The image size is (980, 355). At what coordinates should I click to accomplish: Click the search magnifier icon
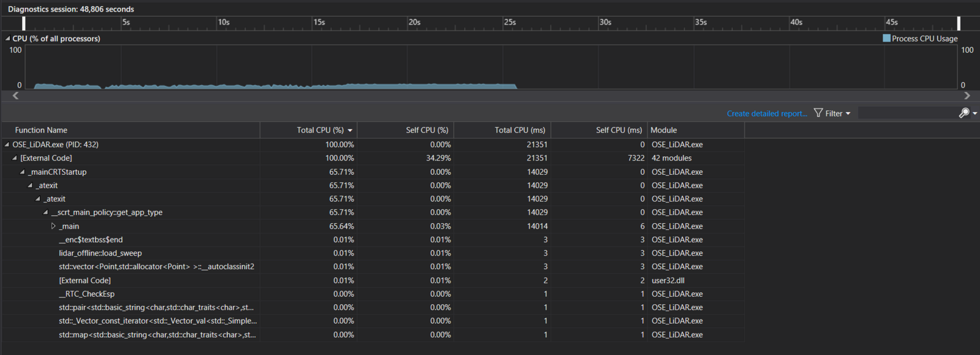click(x=963, y=113)
